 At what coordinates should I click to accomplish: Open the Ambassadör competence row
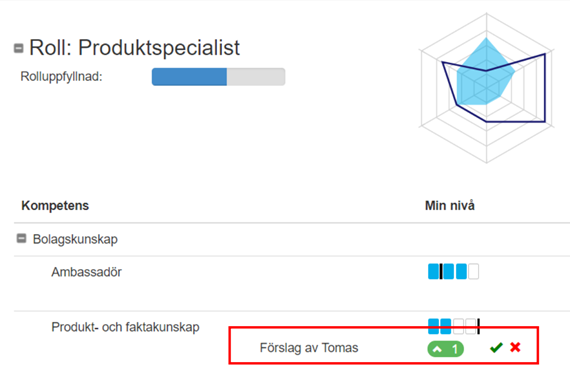pos(87,272)
